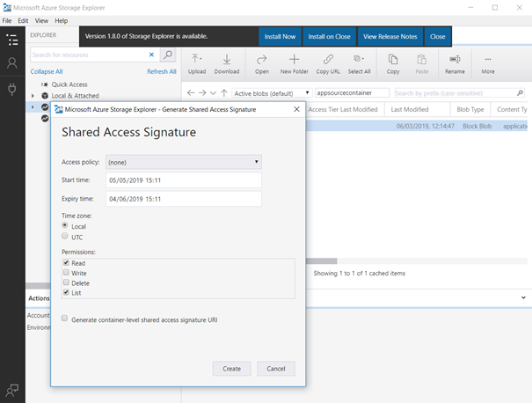Screen dimensions: 532x403
Task: Enable container-level shared access signature URI
Action: click(66, 320)
